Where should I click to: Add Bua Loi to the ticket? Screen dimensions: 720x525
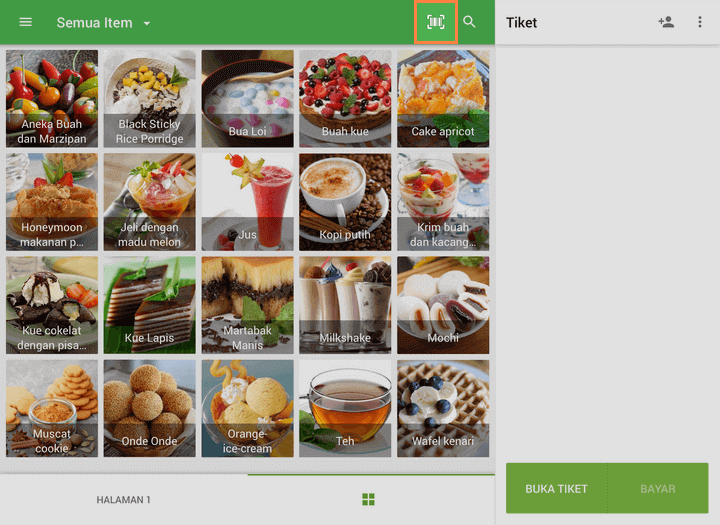pyautogui.click(x=248, y=99)
